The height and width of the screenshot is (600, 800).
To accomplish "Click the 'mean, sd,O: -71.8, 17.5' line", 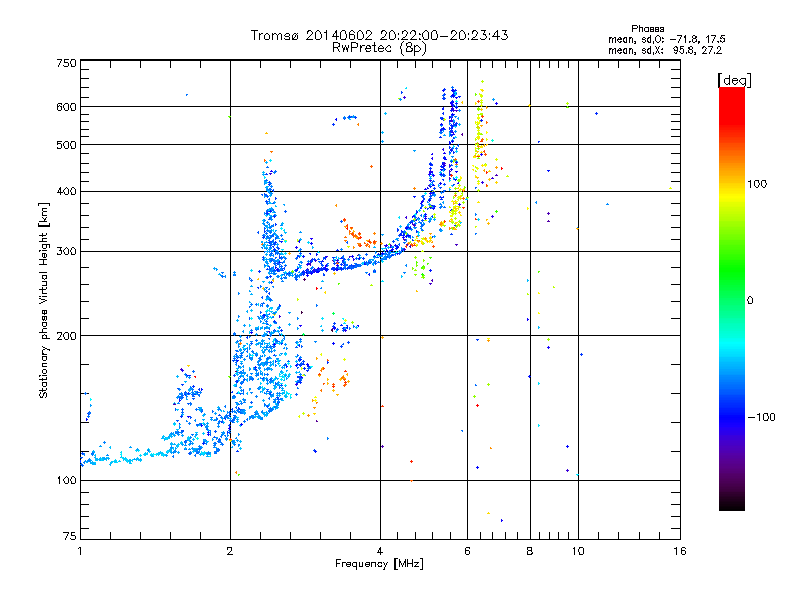I will click(666, 39).
